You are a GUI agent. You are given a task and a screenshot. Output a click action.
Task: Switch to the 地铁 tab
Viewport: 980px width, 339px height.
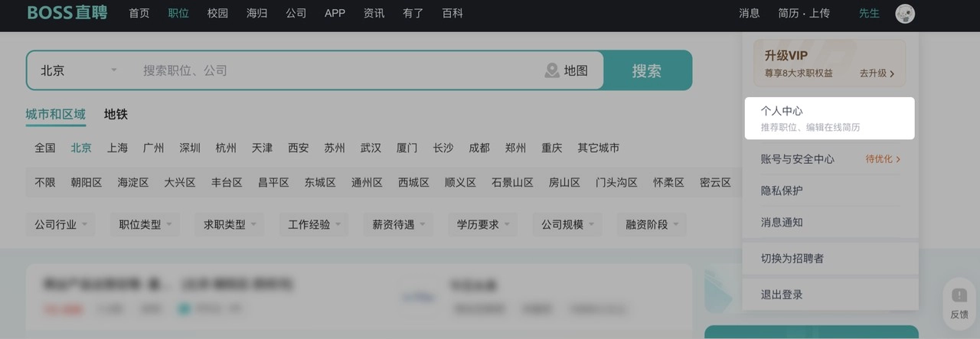116,114
